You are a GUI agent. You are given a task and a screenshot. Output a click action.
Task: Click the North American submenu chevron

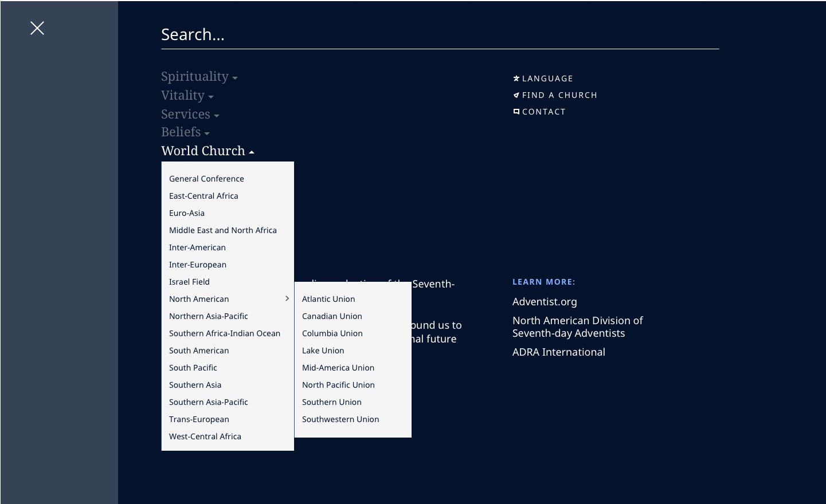(x=287, y=298)
